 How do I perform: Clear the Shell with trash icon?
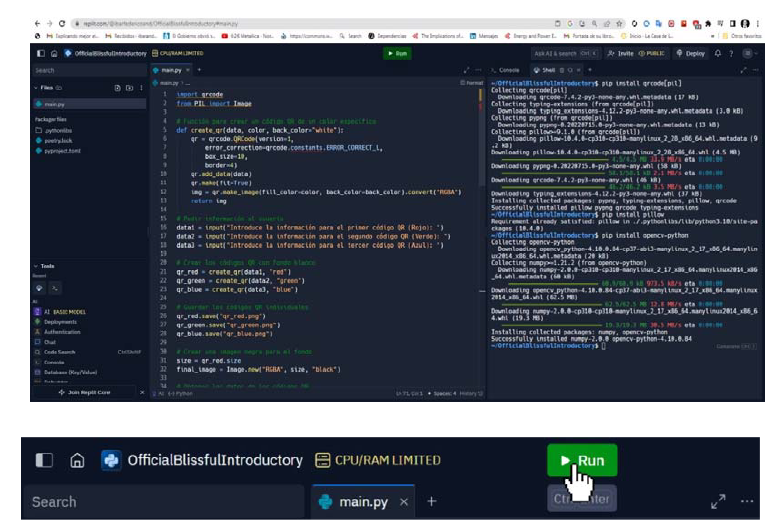(x=561, y=70)
